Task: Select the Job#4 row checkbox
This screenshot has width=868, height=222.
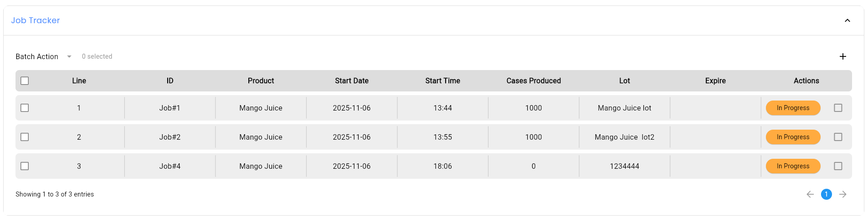Action: (25, 166)
